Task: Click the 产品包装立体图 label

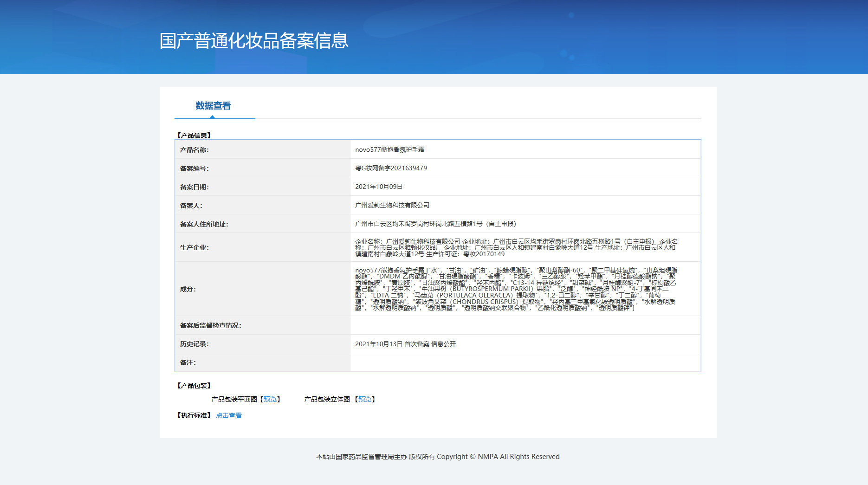Action: pyautogui.click(x=327, y=399)
